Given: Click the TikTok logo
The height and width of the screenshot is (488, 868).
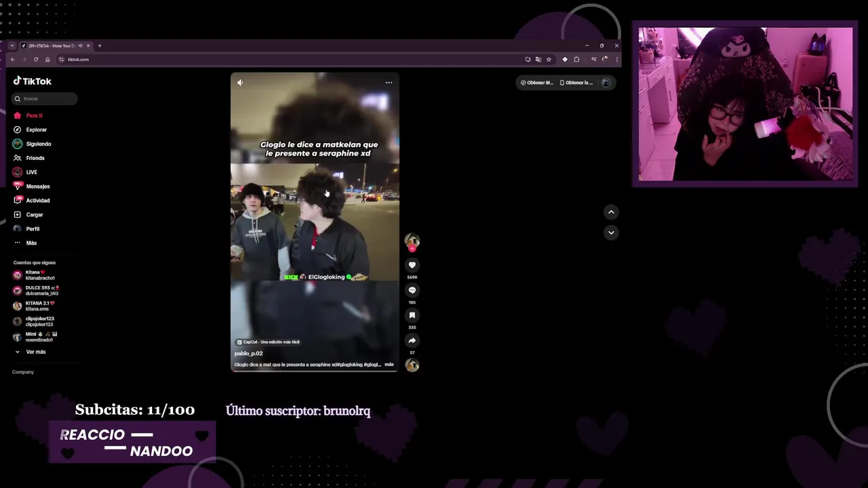Looking at the screenshot, I should click(33, 81).
